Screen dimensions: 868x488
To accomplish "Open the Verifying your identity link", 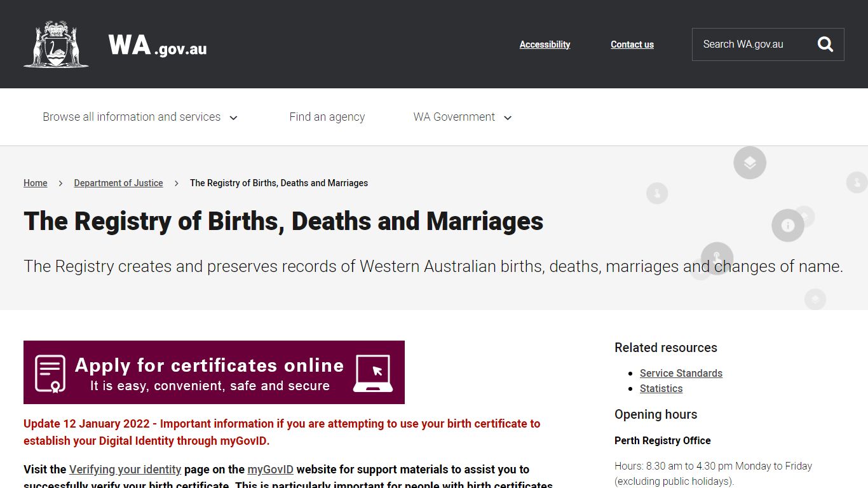I will 125,470.
